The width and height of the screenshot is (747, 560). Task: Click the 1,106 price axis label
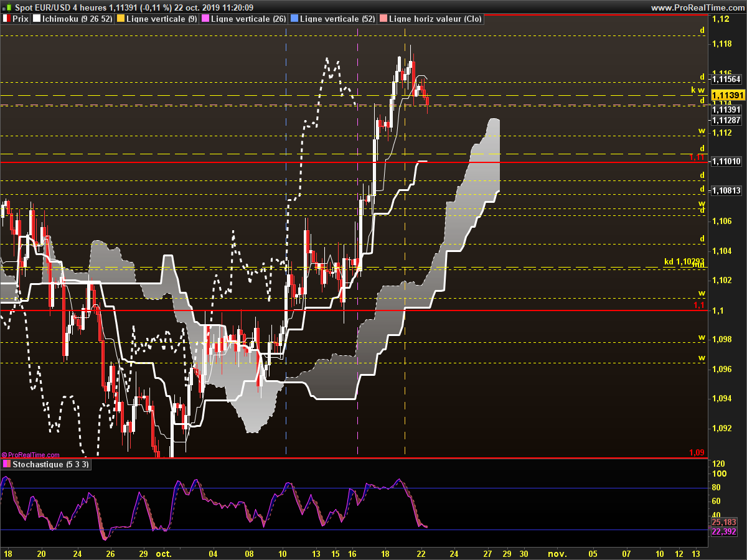coord(722,222)
